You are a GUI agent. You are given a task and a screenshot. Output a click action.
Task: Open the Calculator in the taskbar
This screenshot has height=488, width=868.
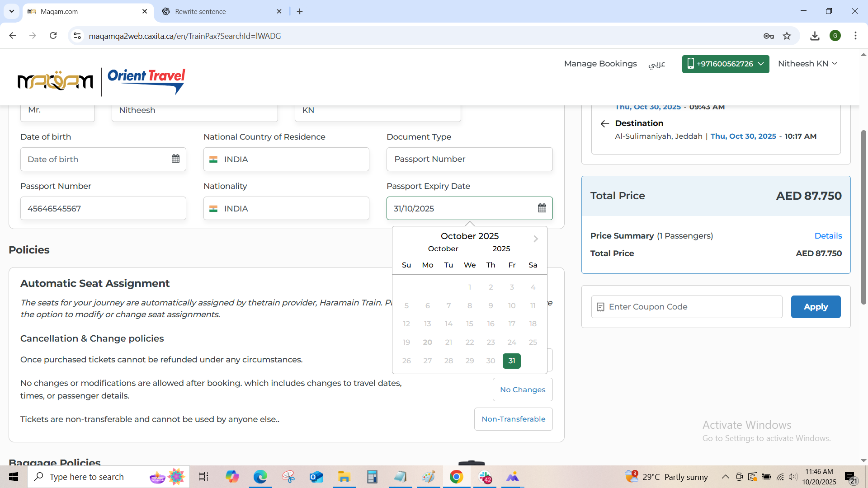click(372, 477)
